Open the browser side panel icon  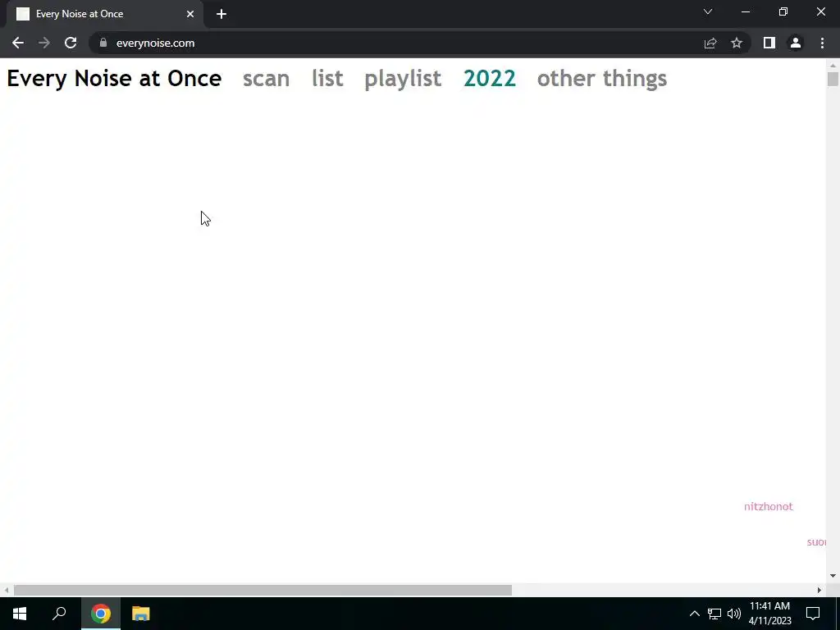tap(769, 43)
